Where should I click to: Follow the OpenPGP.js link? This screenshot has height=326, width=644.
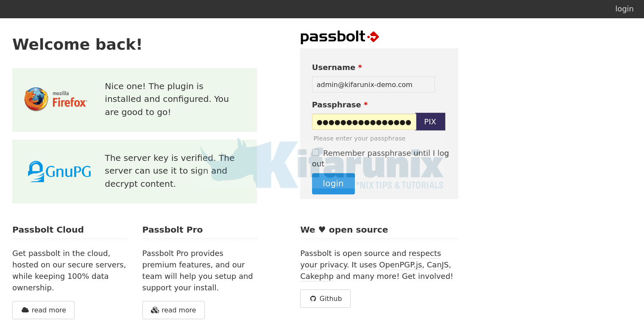click(x=400, y=265)
